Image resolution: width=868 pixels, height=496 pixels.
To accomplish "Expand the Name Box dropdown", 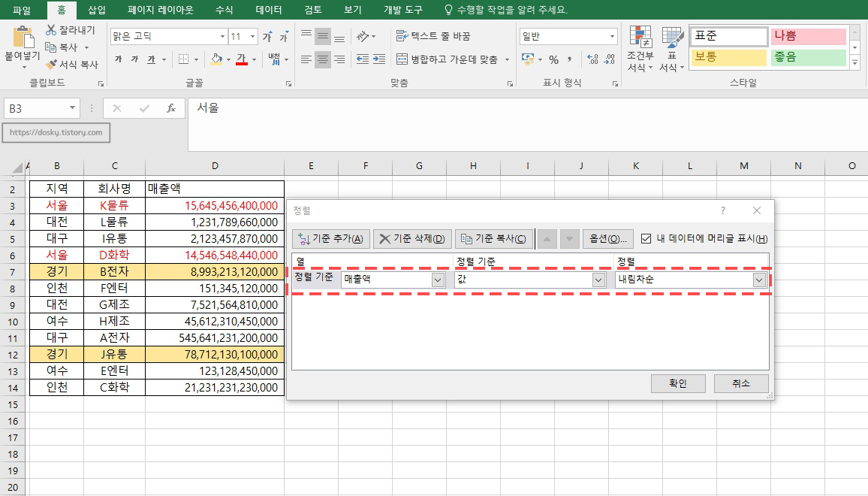I will (72, 108).
